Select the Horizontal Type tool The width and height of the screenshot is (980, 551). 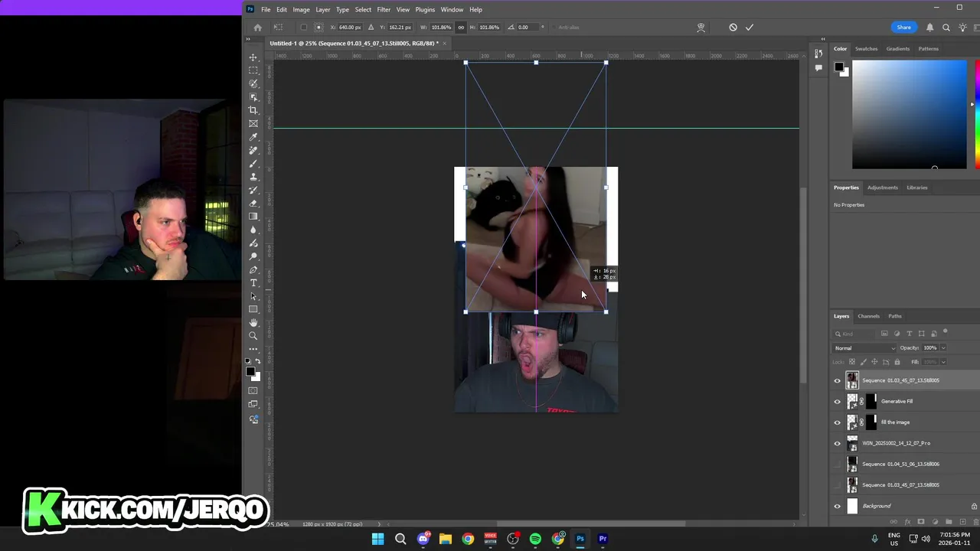tap(253, 283)
